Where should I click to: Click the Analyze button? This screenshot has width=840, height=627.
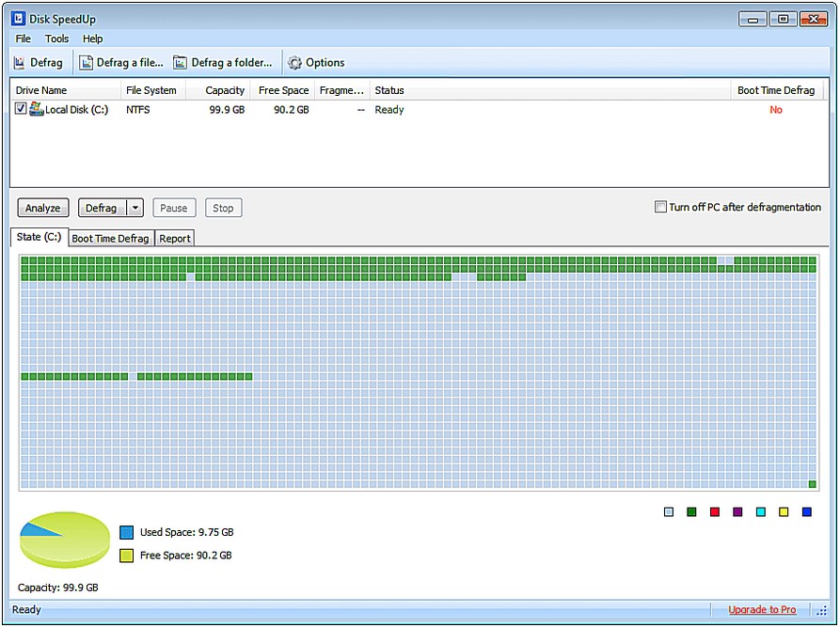43,208
